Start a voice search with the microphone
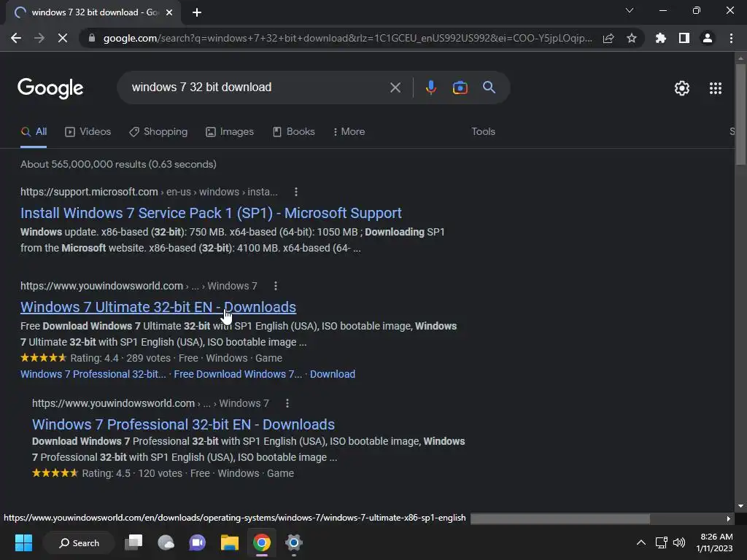Image resolution: width=747 pixels, height=560 pixels. pyautogui.click(x=430, y=87)
